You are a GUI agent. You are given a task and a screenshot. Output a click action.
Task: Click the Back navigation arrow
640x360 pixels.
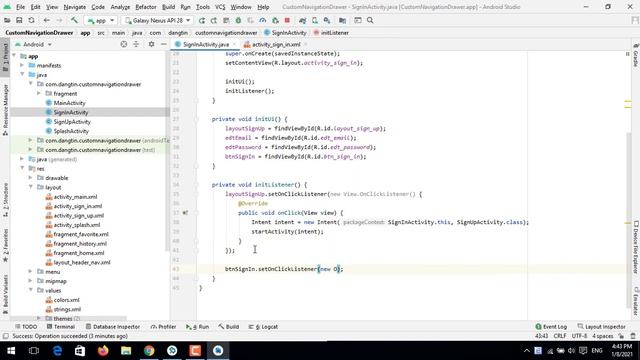[47, 20]
